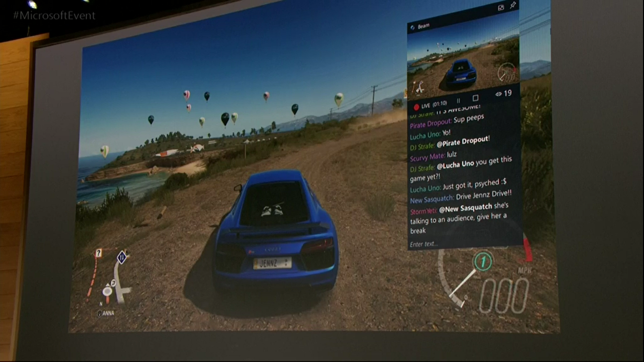Focus the Enter text chat field

(x=465, y=243)
